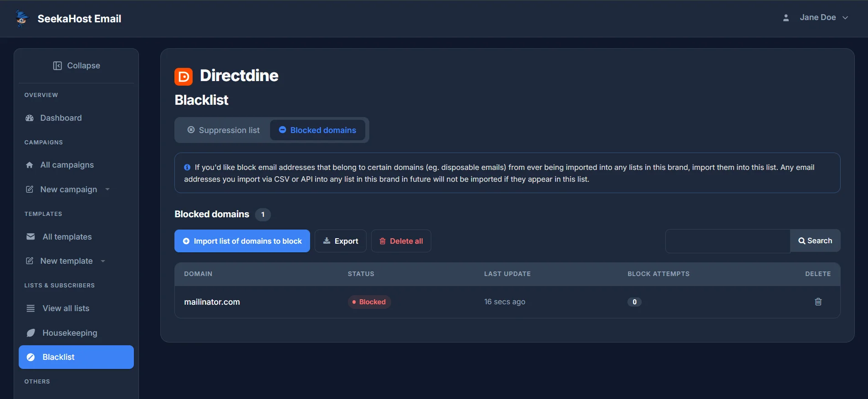The height and width of the screenshot is (399, 868).
Task: Click Import list of domains to block
Action: click(242, 241)
